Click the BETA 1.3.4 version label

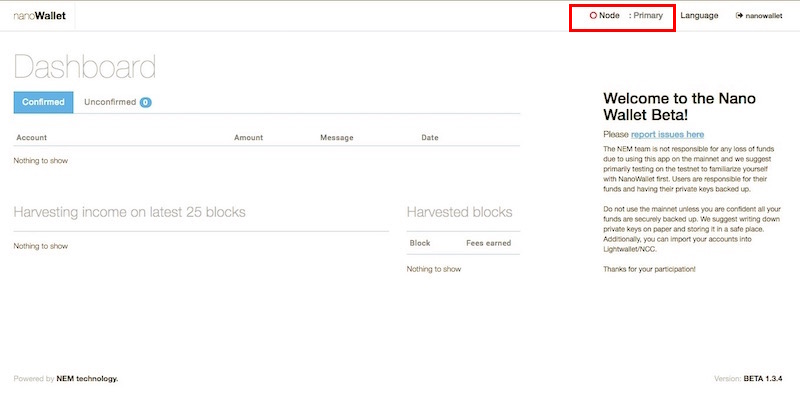pos(763,379)
